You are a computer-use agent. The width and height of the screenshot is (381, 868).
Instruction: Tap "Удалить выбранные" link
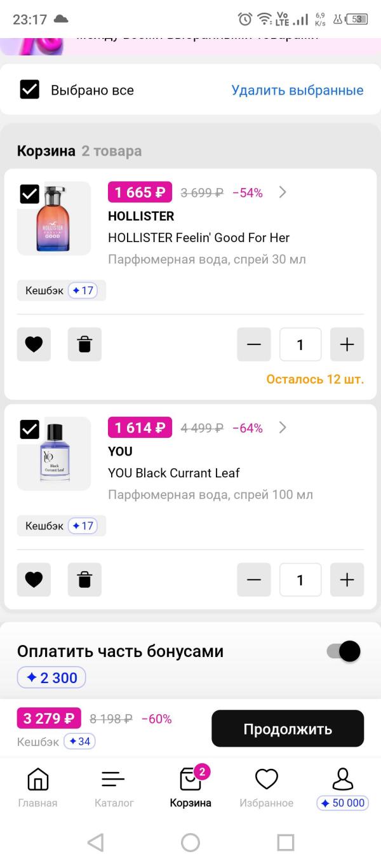tap(297, 90)
